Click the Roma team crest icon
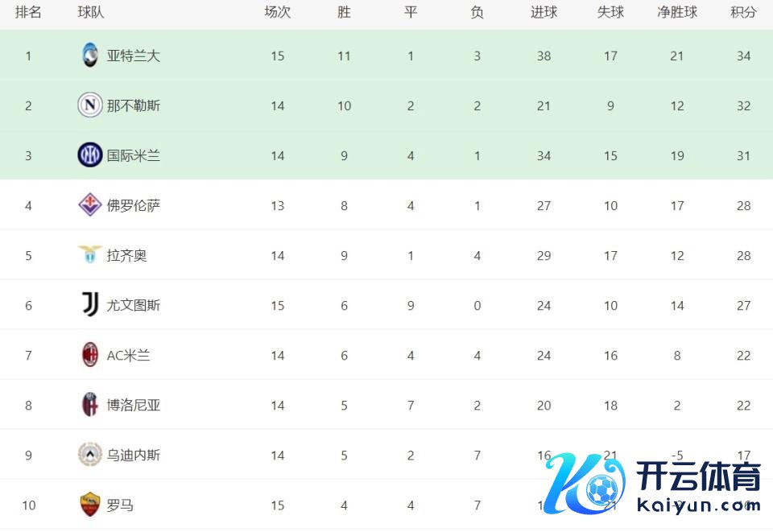 coord(89,505)
